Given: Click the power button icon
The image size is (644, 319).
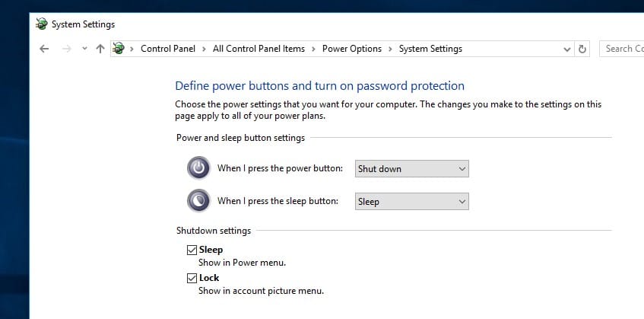Looking at the screenshot, I should point(198,168).
